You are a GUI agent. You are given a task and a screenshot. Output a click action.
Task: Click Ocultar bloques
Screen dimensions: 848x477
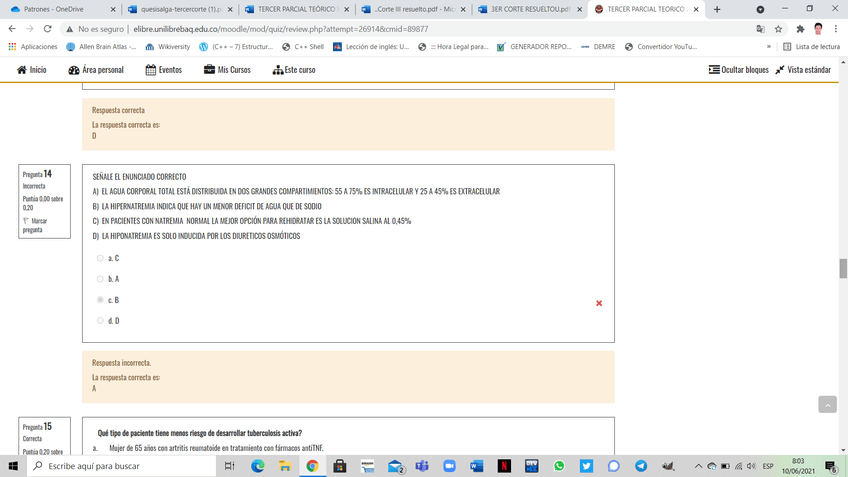tap(738, 70)
